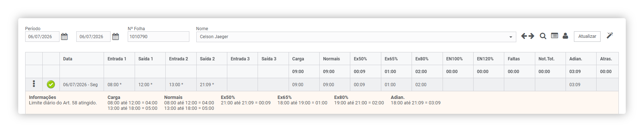Click the Atualizar button
Screen dimensions: 644x132
tap(587, 36)
